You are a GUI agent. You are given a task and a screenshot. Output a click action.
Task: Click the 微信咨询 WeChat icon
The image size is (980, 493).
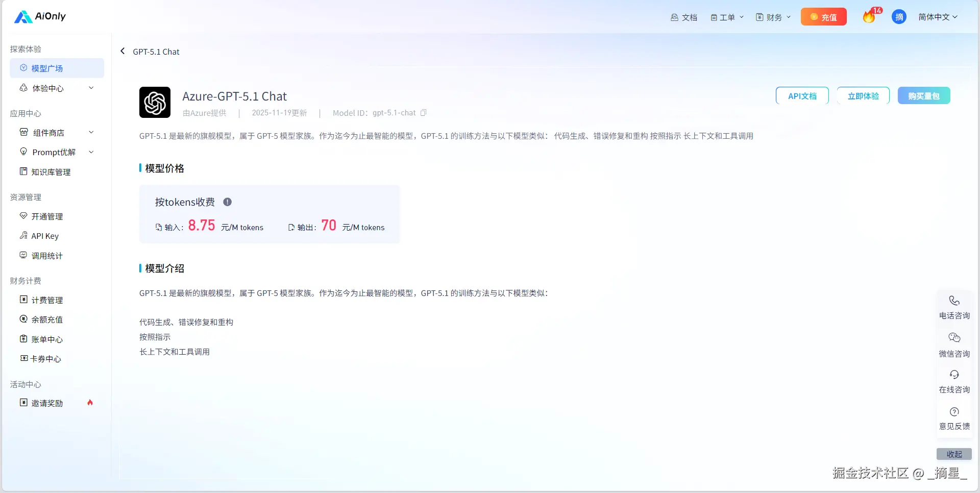click(x=954, y=338)
